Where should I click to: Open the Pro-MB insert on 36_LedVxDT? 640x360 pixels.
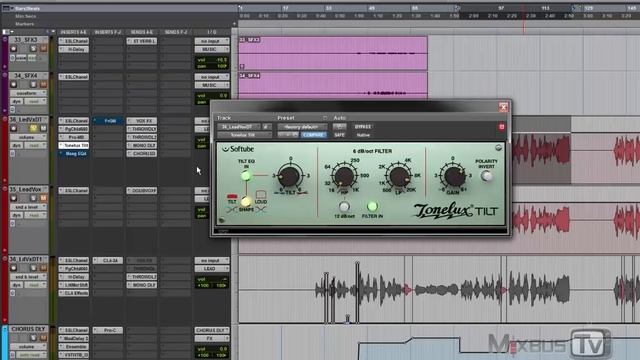pos(73,137)
